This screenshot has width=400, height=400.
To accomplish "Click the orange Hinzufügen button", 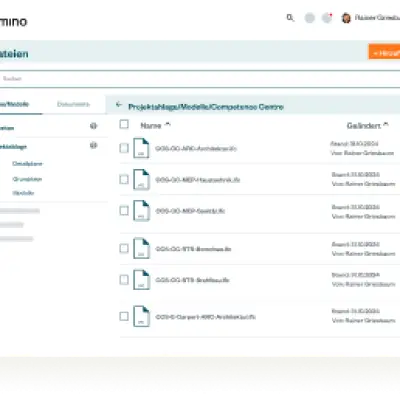I will (384, 53).
